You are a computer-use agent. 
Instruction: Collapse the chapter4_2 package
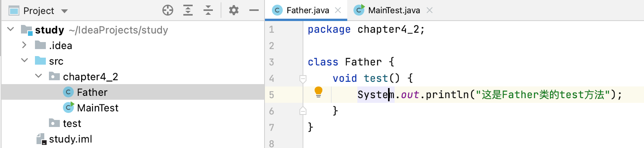[x=38, y=76]
